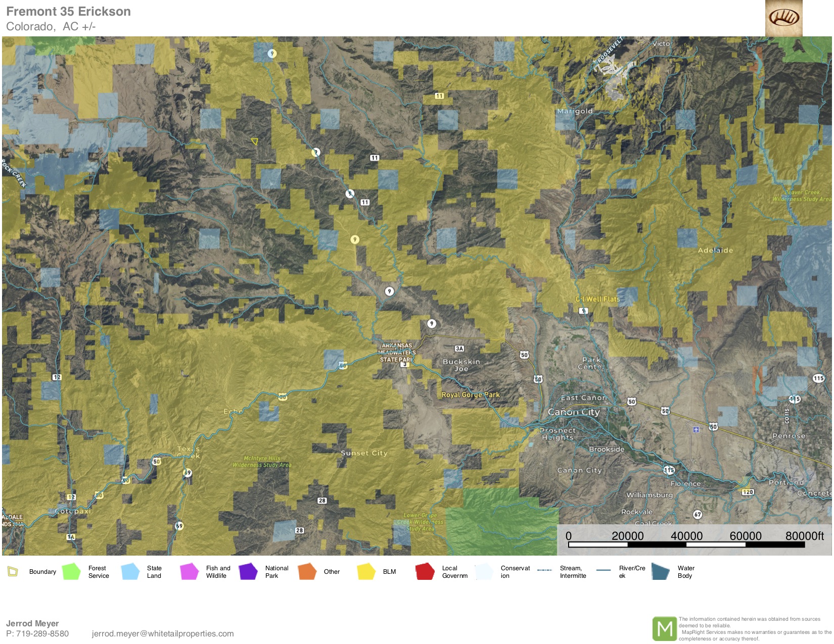Select the Forest Service green legend icon
Screen dimensions: 834x644
[x=71, y=572]
